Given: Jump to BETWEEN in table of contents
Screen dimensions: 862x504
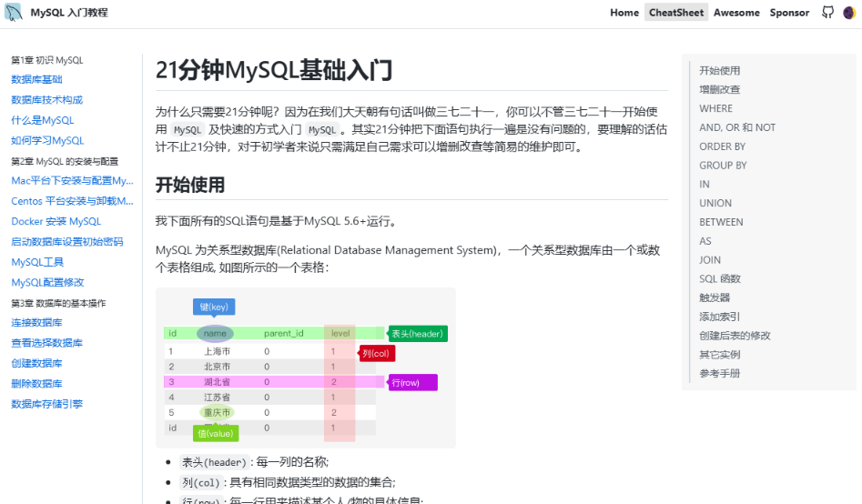Looking at the screenshot, I should pos(721,222).
